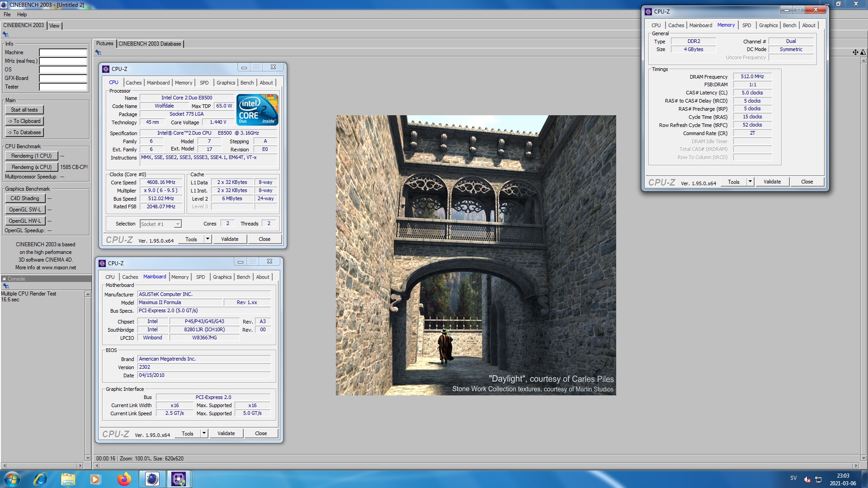
Task: Run the OpenGL HW-L benchmark
Action: click(x=25, y=221)
